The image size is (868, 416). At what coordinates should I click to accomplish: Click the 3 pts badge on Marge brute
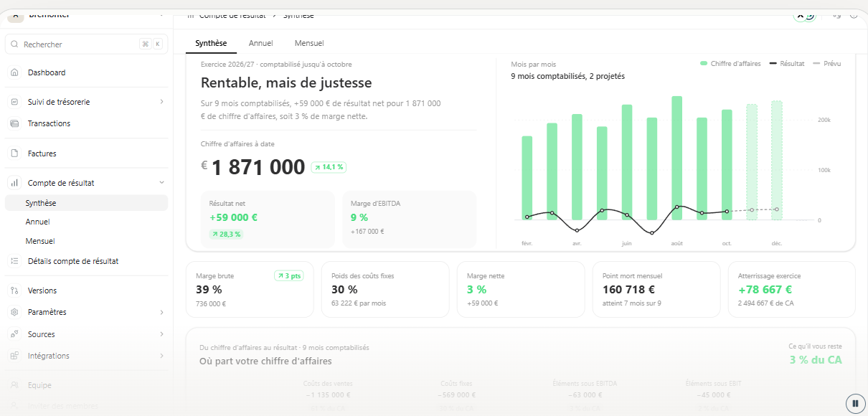tap(288, 275)
